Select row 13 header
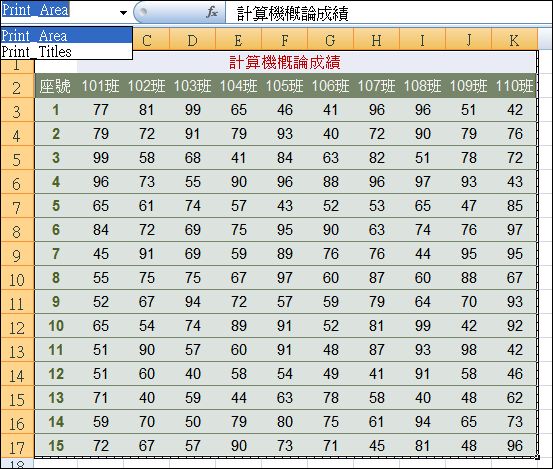Viewport: 553px width, 469px height. (17, 350)
